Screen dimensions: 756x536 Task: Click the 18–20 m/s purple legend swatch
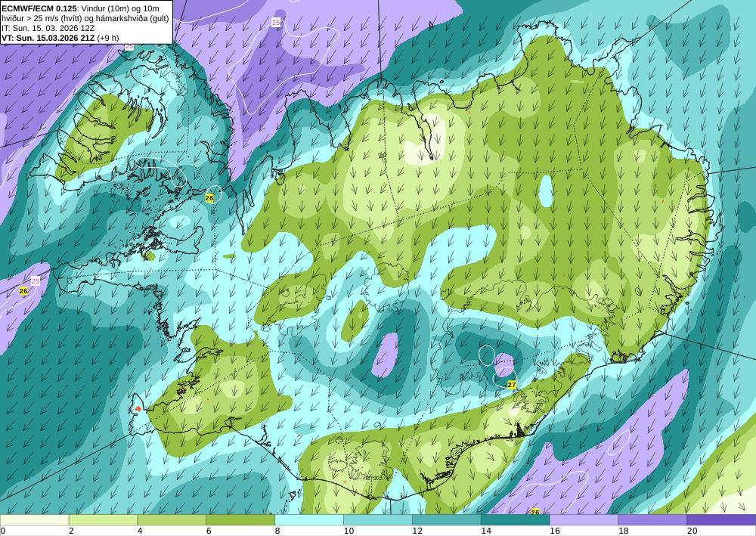coord(653,520)
